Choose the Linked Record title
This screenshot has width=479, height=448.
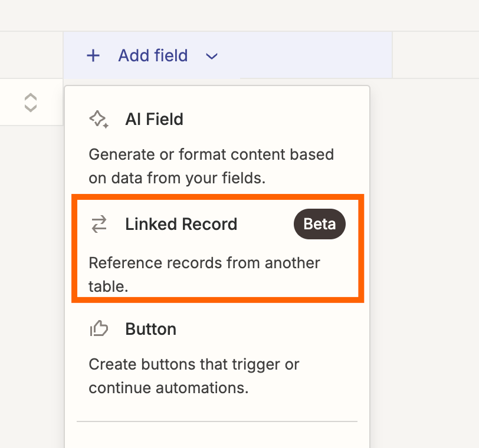(181, 225)
